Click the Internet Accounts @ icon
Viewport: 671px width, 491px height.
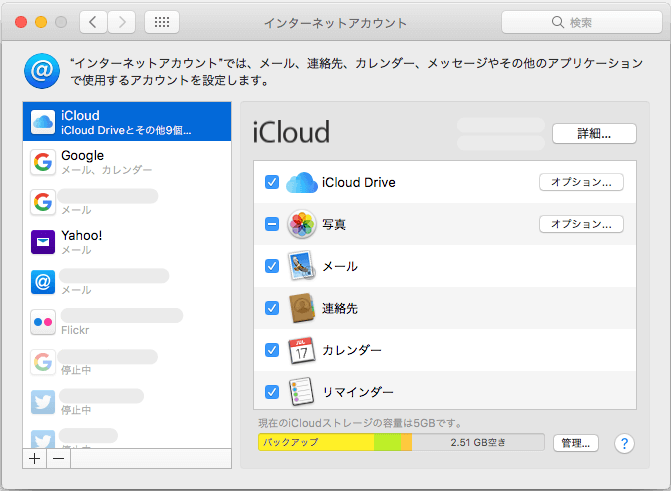coord(42,71)
